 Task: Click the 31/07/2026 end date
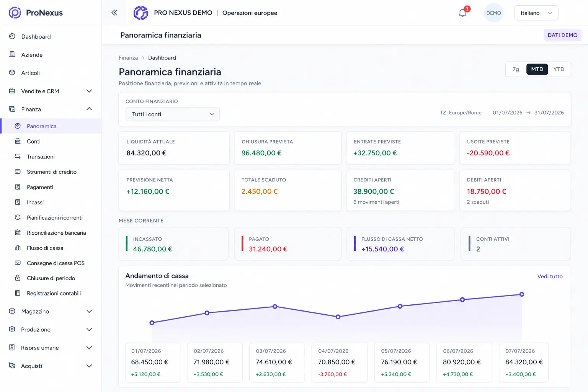click(549, 113)
